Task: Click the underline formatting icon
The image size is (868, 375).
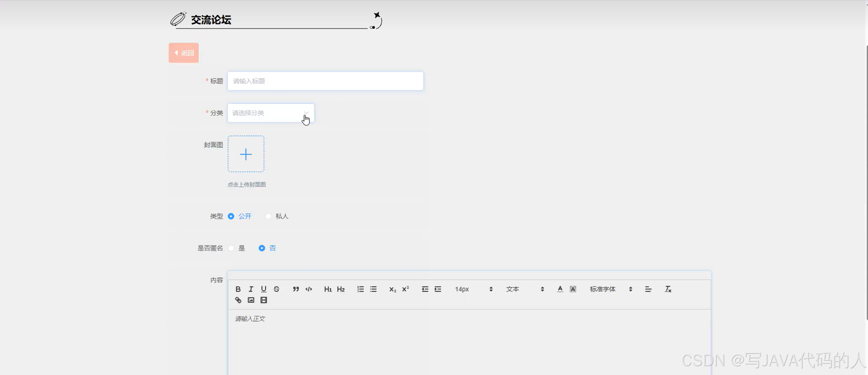Action: point(264,289)
